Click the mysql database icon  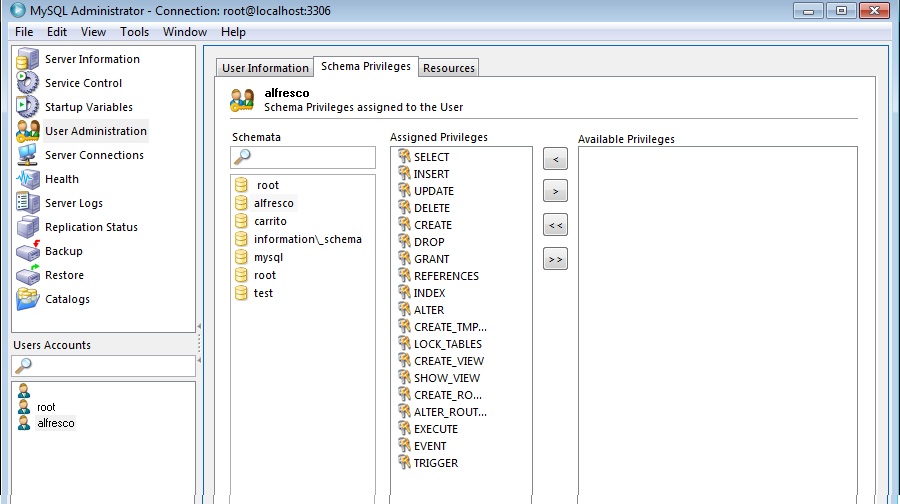pyautogui.click(x=242, y=257)
